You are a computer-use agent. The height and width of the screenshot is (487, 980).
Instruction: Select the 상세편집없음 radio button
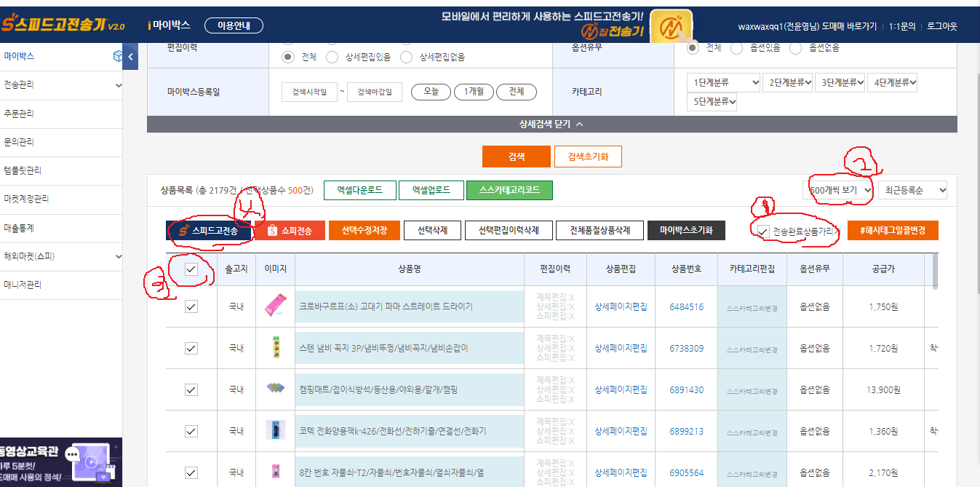click(x=406, y=57)
